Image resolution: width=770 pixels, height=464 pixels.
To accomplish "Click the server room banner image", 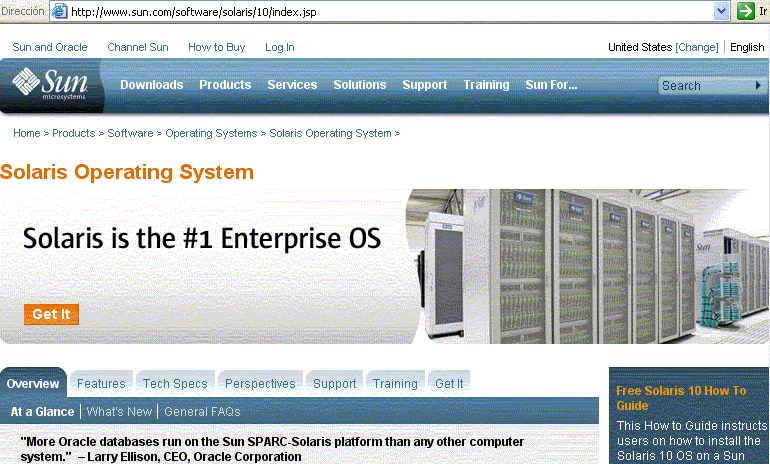I will [x=587, y=266].
